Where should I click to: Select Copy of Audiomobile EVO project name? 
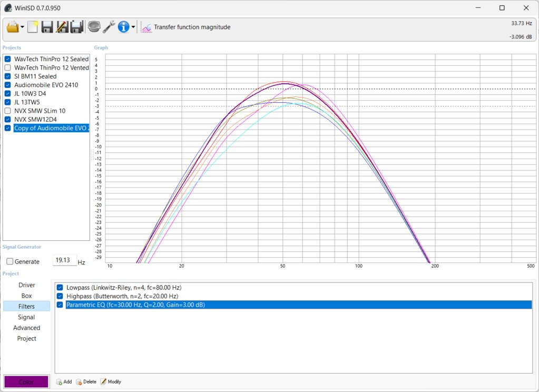[x=51, y=128]
